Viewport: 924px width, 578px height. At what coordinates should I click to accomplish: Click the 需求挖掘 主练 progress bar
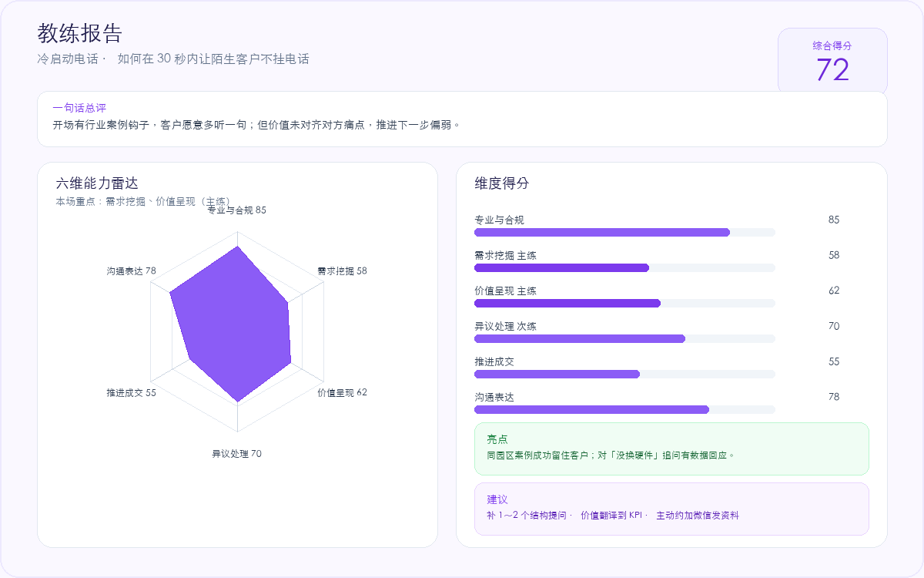[x=624, y=267]
